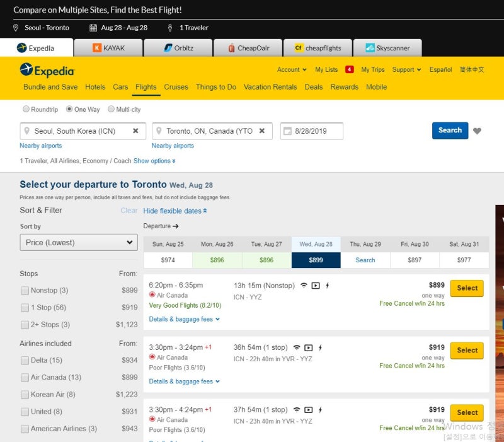504x442 pixels.
Task: Clear the Toronto destination field with X
Action: click(x=262, y=131)
